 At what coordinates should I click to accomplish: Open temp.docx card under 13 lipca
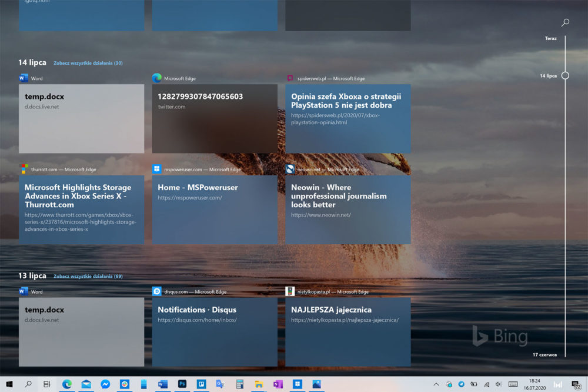81,332
